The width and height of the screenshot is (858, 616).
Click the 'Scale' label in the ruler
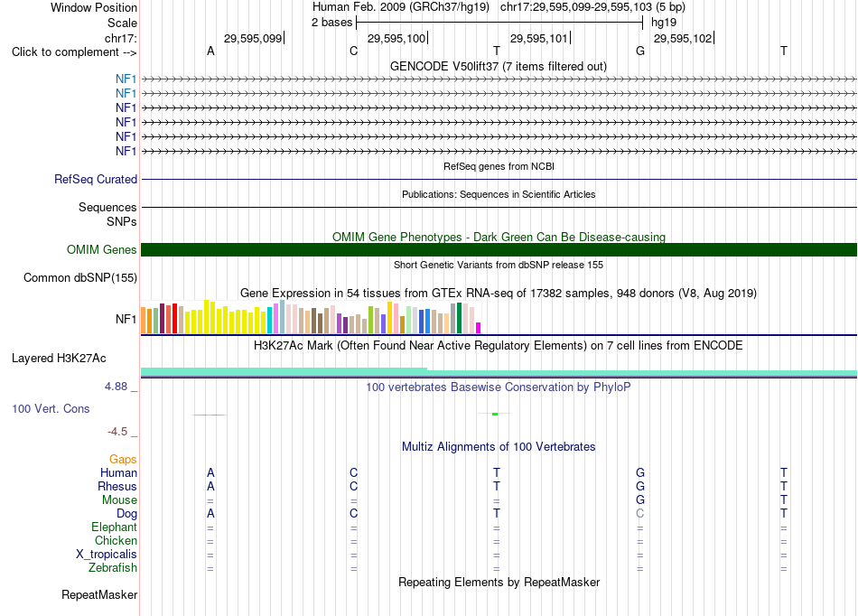[122, 23]
